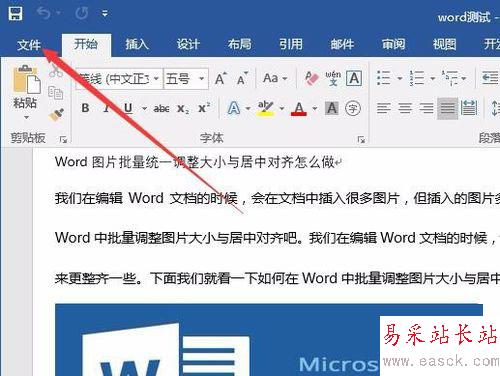Toggle strikethrough abc formatting
Viewport: 500px width, 376px height.
[x=161, y=108]
